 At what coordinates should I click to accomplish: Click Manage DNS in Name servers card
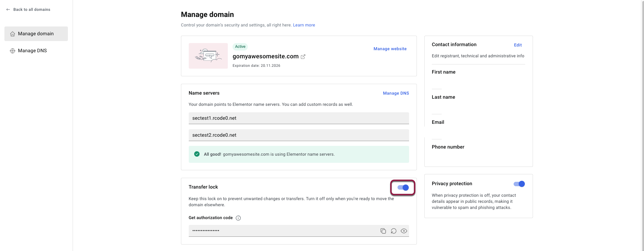pyautogui.click(x=396, y=93)
